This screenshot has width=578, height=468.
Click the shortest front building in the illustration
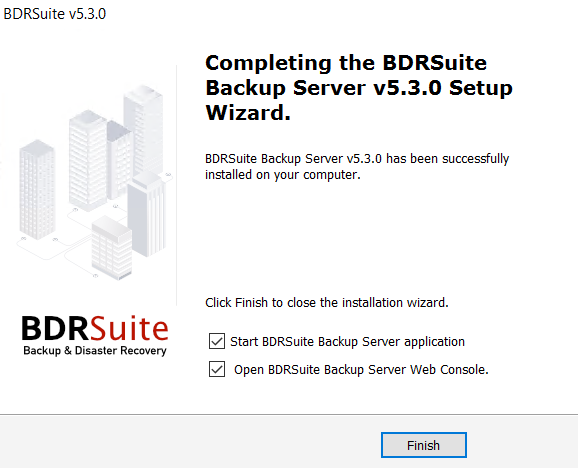(x=111, y=248)
